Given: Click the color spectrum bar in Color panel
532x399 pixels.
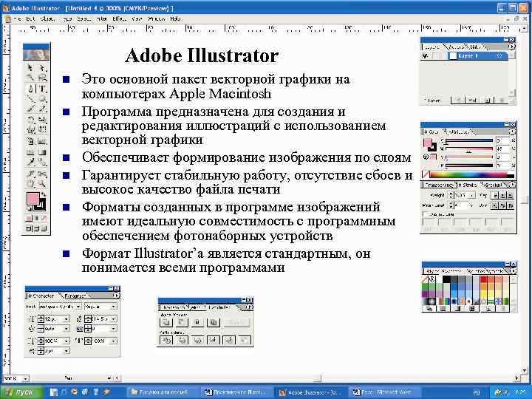Looking at the screenshot, I should tap(471, 175).
